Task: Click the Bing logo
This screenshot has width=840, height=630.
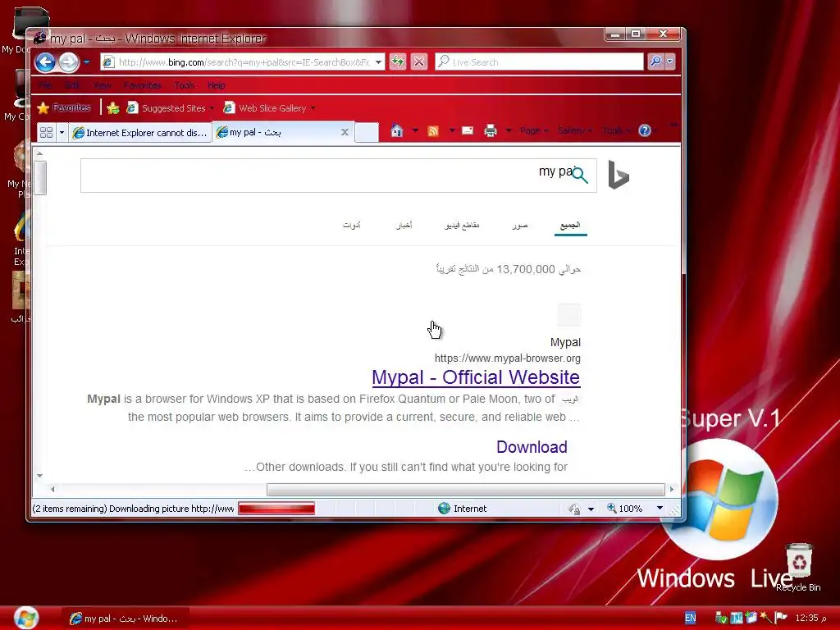Action: (x=619, y=175)
